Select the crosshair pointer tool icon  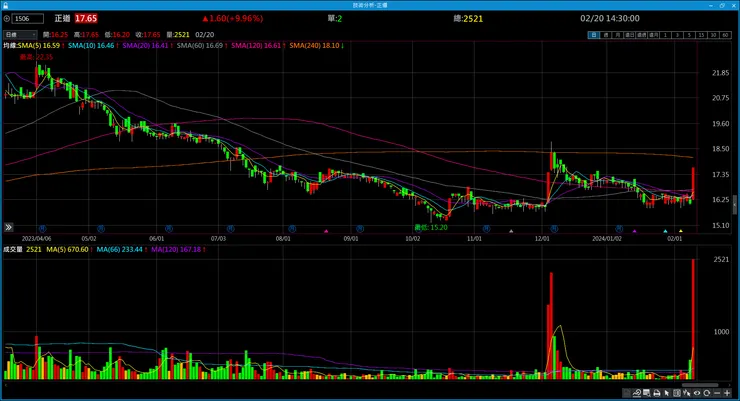687,393
